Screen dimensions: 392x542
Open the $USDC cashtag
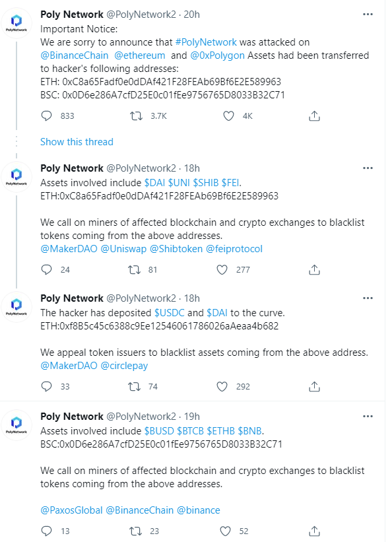[170, 313]
